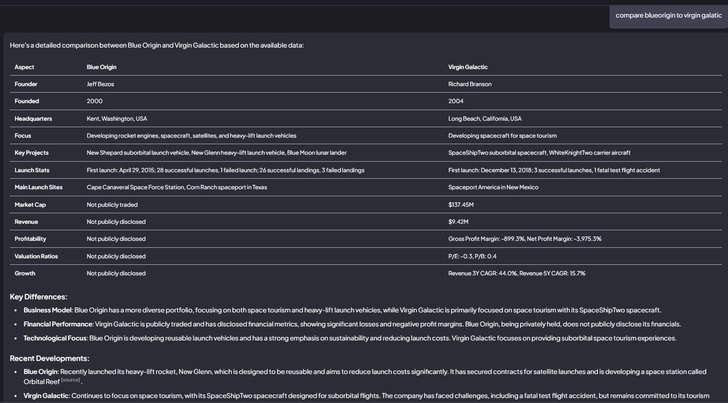Select the 'Richard Branson' founder cell

[475, 84]
